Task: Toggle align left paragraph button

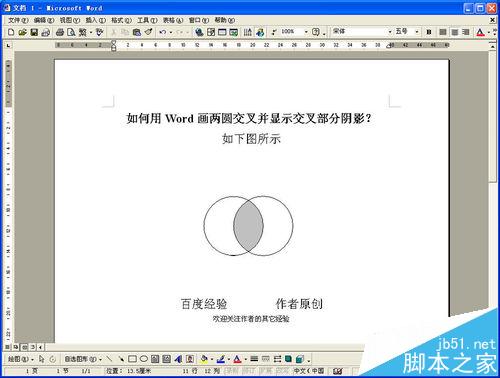Action: click(443, 32)
